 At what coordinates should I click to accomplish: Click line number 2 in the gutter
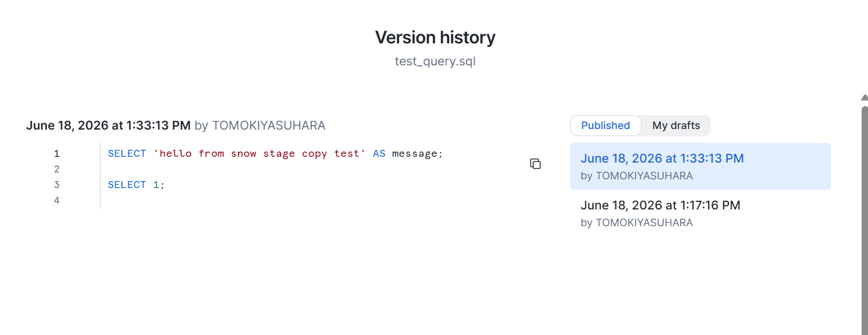click(57, 170)
